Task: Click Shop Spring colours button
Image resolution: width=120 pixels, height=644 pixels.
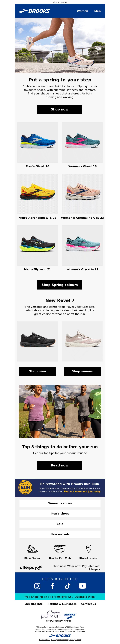Action: point(60,285)
